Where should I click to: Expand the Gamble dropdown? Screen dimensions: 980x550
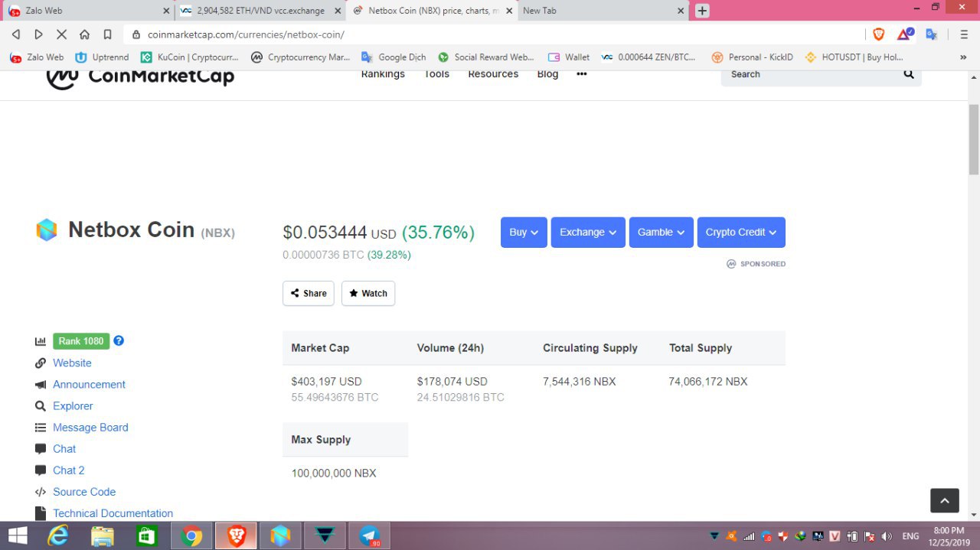661,233
